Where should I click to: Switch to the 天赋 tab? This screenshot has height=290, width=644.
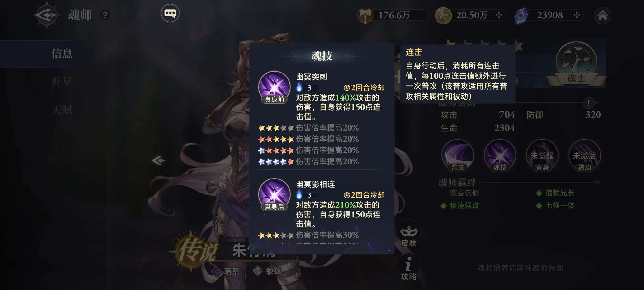[62, 110]
